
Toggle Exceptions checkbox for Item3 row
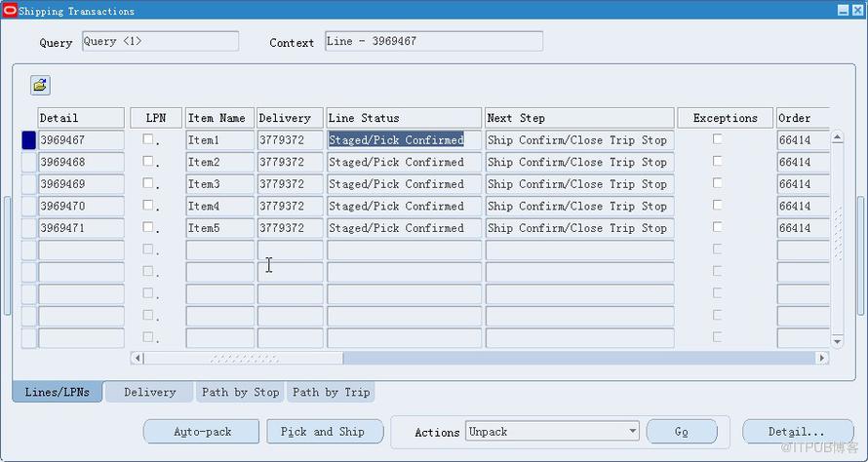(718, 183)
